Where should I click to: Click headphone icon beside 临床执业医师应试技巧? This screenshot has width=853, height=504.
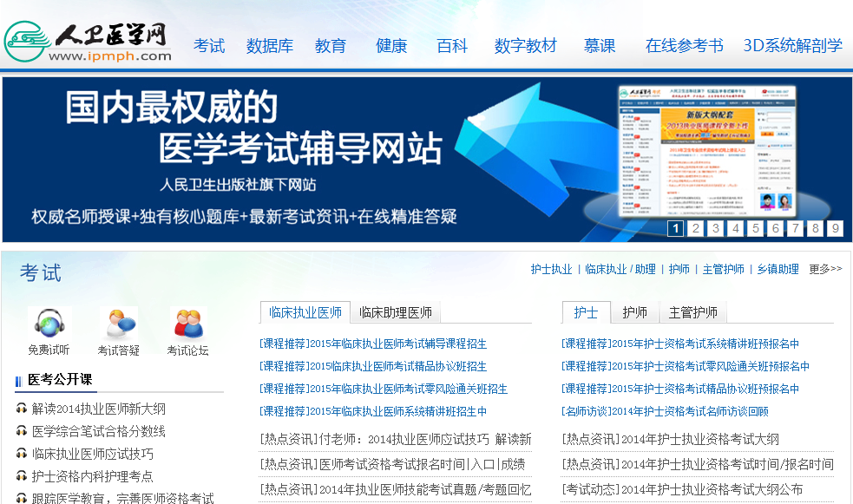coord(22,454)
